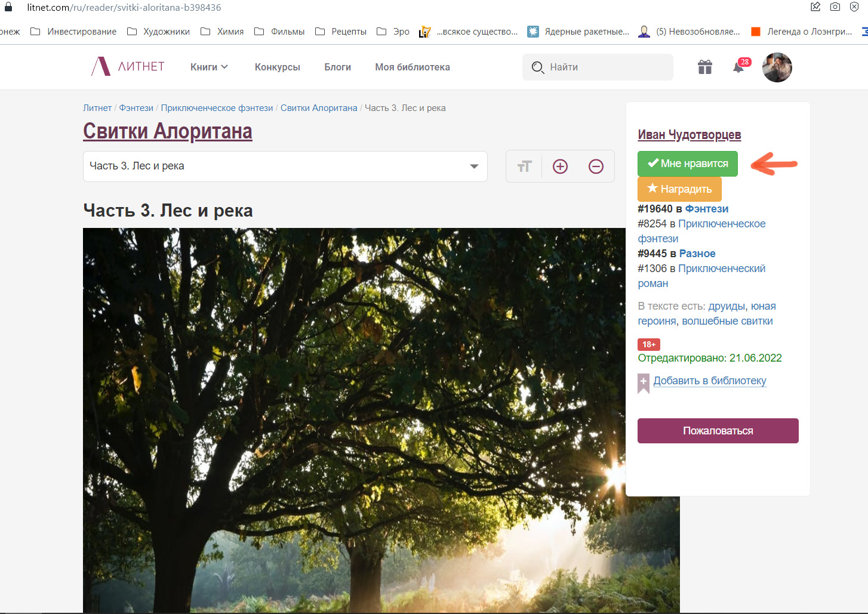Expand the Книги menu
Screen dimensions: 868x614
tap(209, 67)
